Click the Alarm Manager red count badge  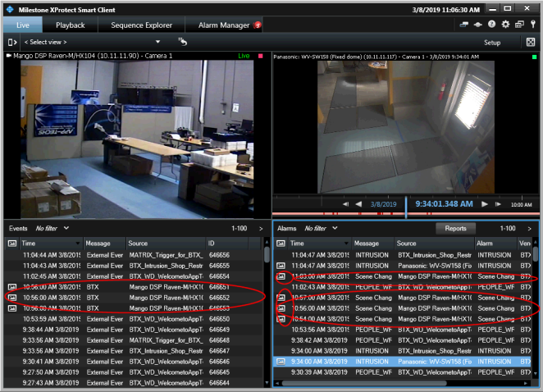pyautogui.click(x=258, y=25)
